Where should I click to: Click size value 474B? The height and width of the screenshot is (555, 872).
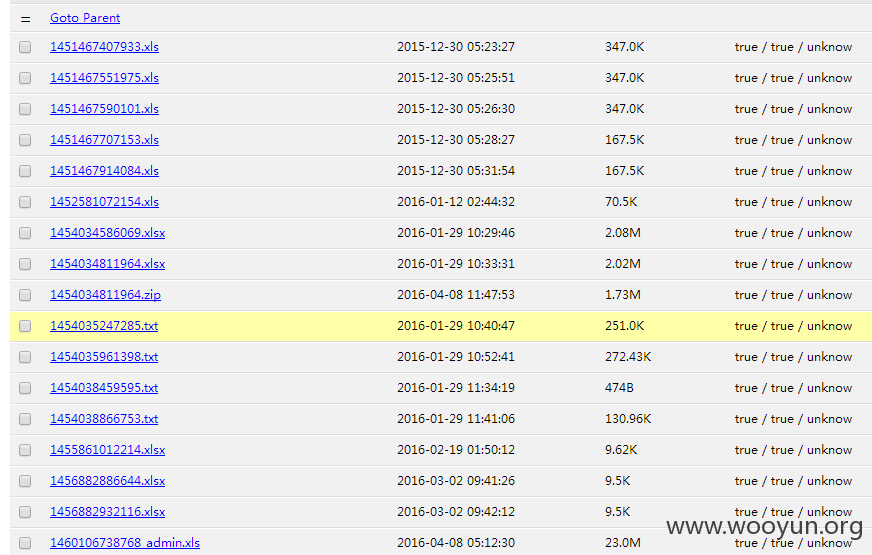(620, 388)
